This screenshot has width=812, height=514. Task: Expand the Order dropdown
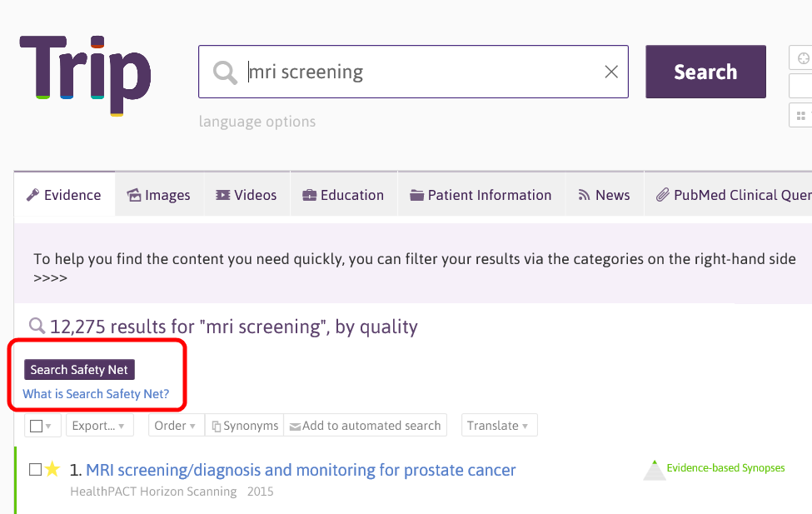[x=175, y=426]
